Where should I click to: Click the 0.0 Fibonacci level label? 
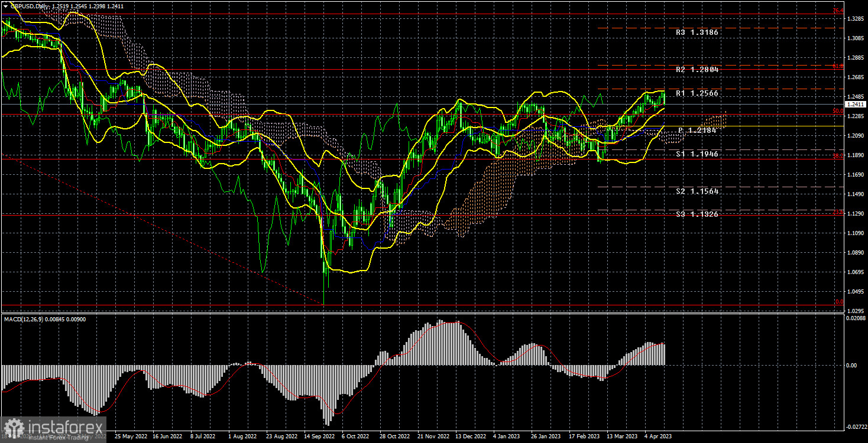click(838, 302)
